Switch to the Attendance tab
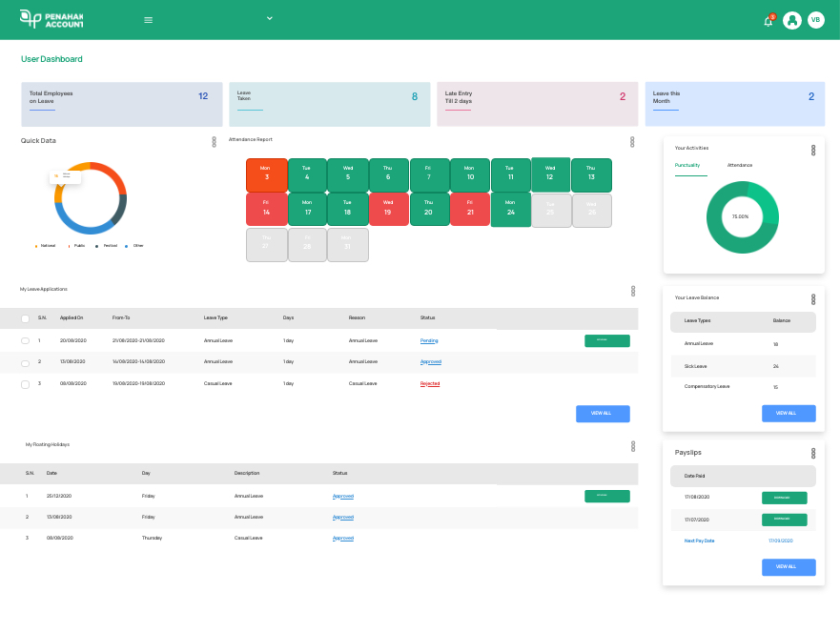Screen dimensions: 840x633 tap(740, 165)
